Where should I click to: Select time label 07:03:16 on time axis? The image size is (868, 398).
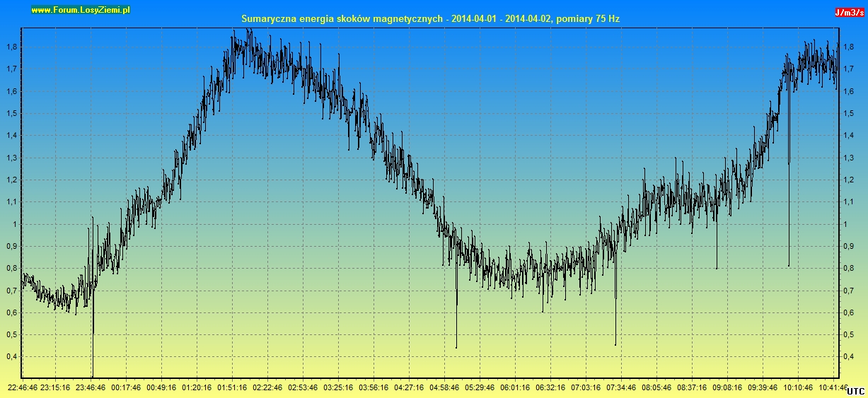click(586, 387)
